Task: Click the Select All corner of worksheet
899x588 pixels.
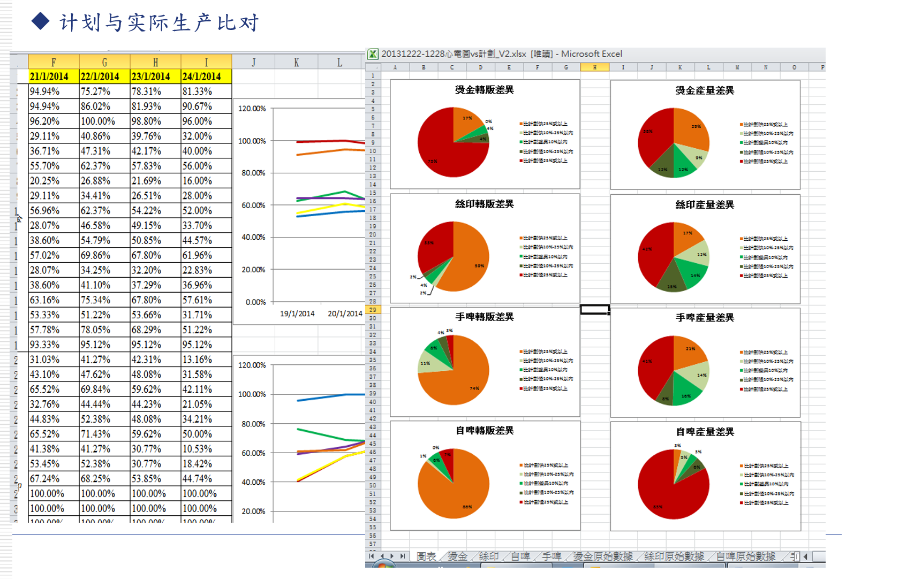Action: (373, 67)
